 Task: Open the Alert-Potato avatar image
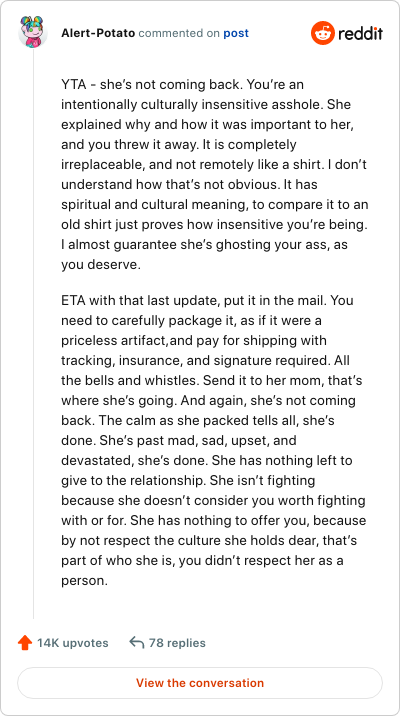33,32
